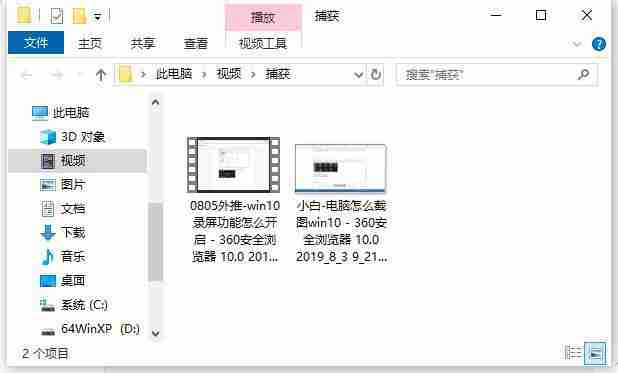This screenshot has width=618, height=373.
Task: Switch to details view layout
Action: coord(573,352)
